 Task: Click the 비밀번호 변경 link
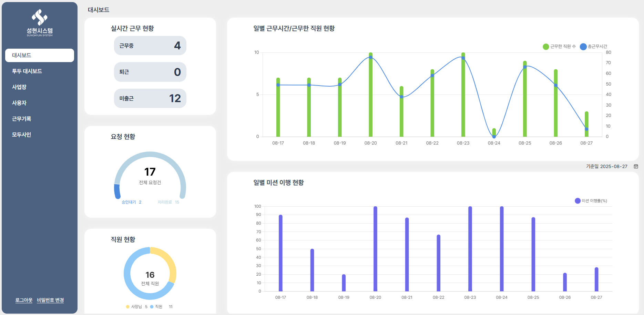pyautogui.click(x=50, y=300)
